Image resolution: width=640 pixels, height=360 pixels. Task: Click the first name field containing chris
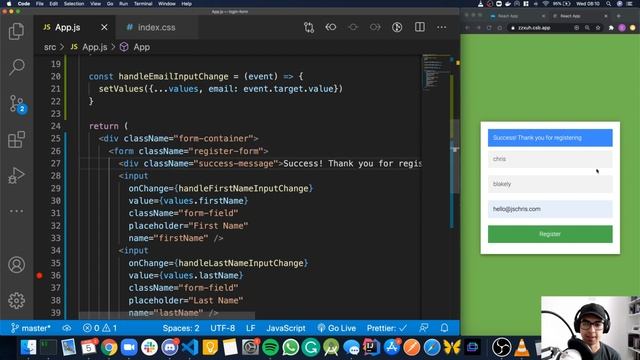coord(550,159)
